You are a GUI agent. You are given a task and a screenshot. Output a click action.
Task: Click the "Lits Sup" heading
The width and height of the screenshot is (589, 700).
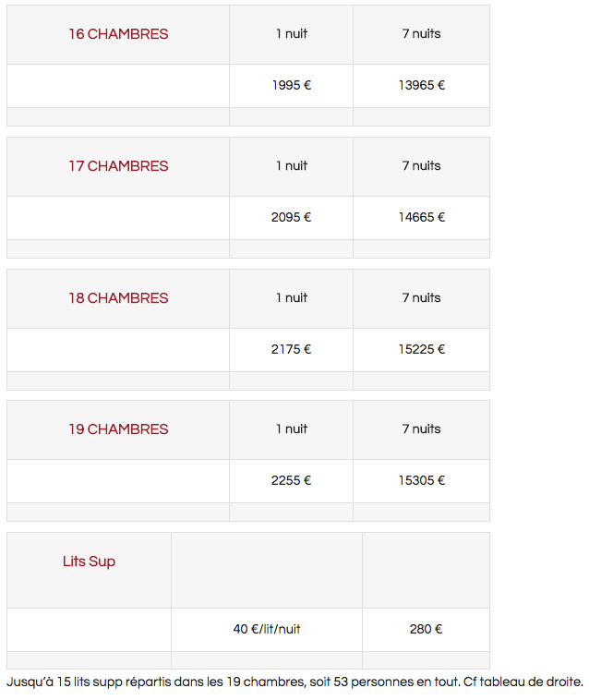(x=90, y=561)
